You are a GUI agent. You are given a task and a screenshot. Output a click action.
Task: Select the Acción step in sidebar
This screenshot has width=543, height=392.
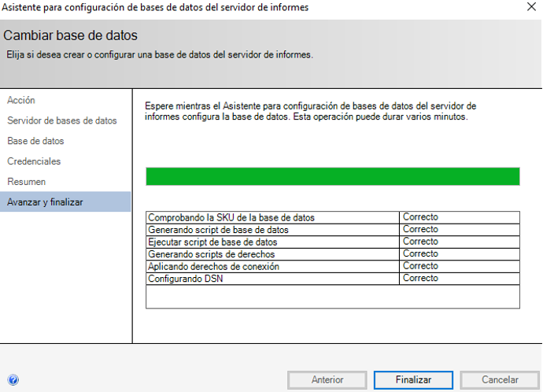tap(21, 100)
